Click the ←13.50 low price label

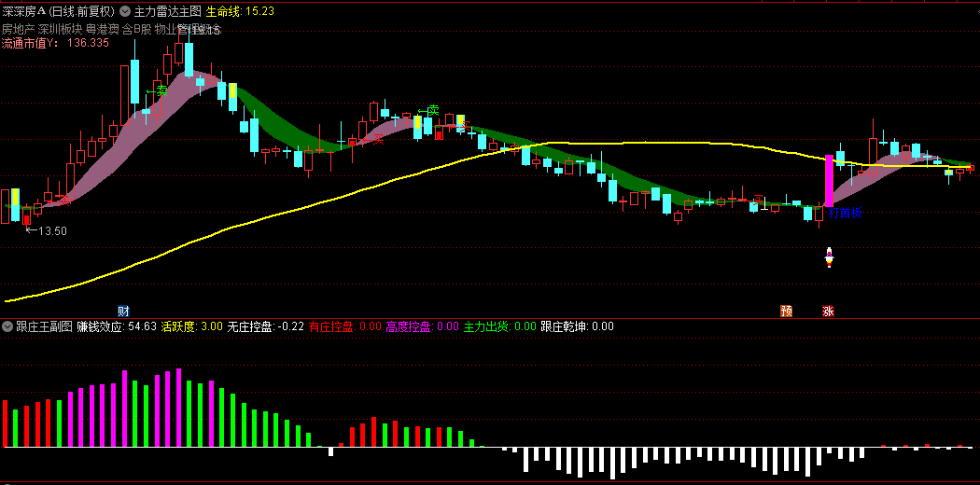pyautogui.click(x=46, y=231)
